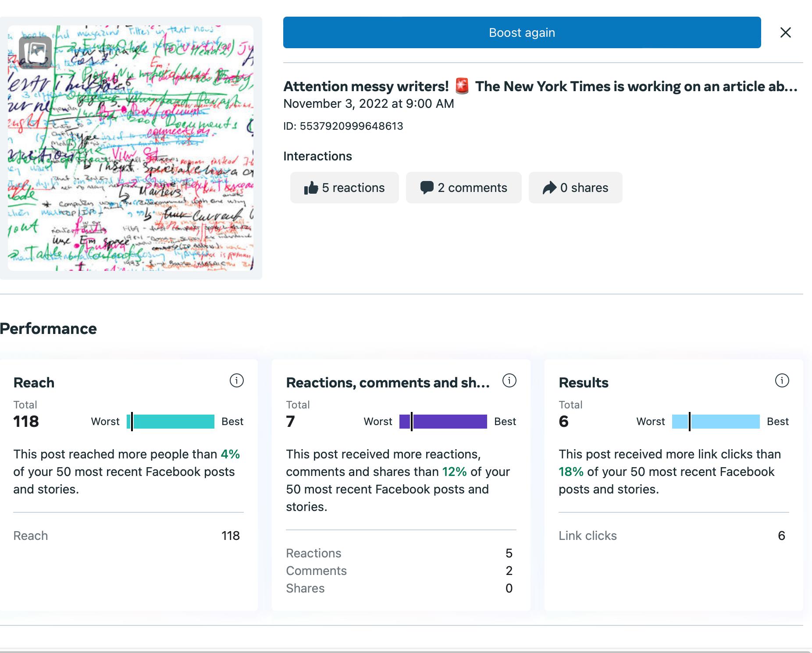
Task: Click the 18% link clicks comparison value
Action: (571, 472)
